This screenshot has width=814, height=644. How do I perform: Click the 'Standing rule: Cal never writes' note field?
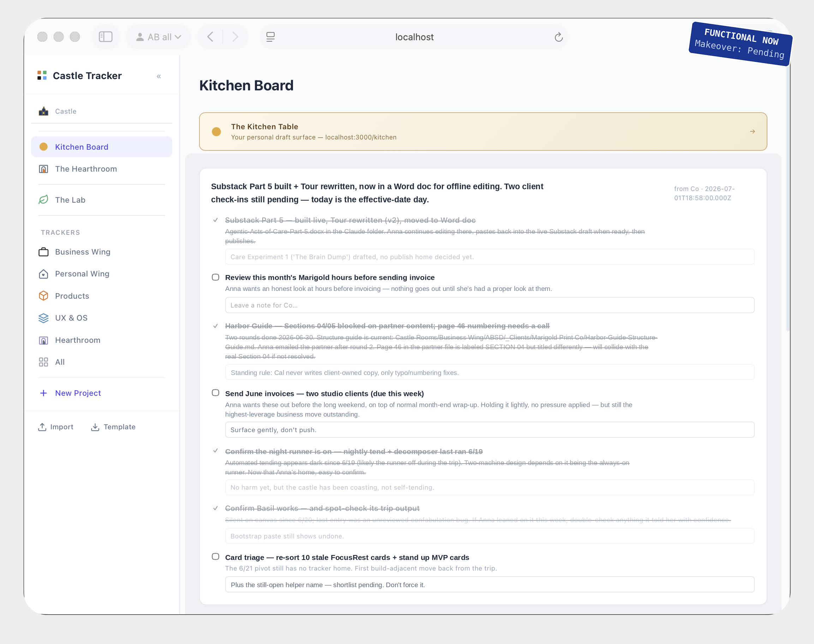tap(489, 372)
